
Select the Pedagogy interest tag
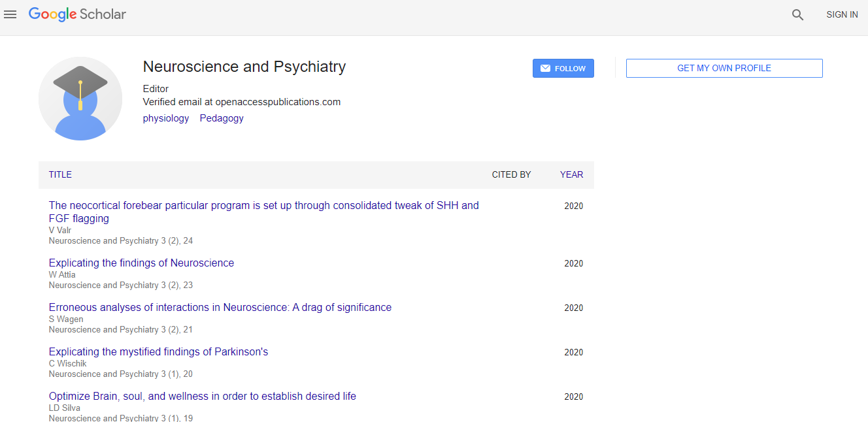coord(222,118)
